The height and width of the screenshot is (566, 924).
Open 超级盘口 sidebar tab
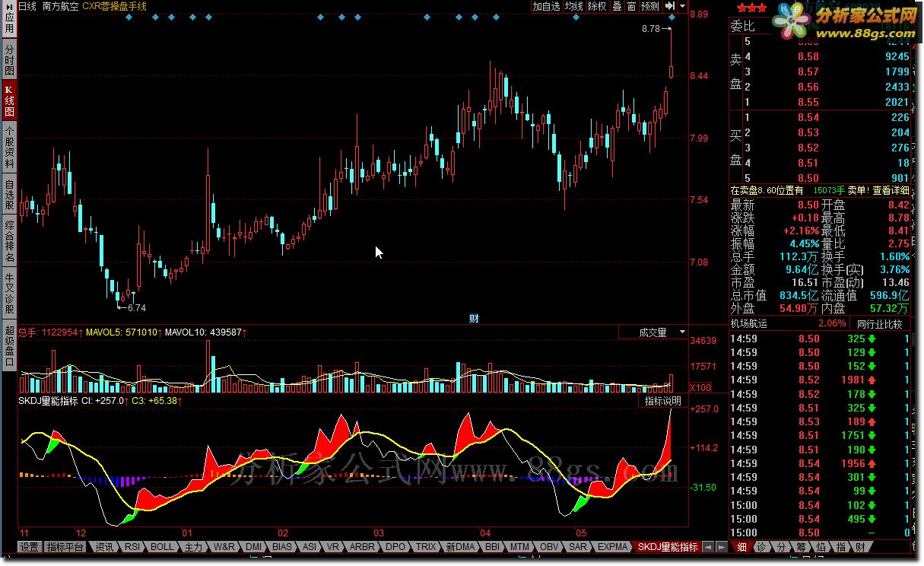pos(9,346)
